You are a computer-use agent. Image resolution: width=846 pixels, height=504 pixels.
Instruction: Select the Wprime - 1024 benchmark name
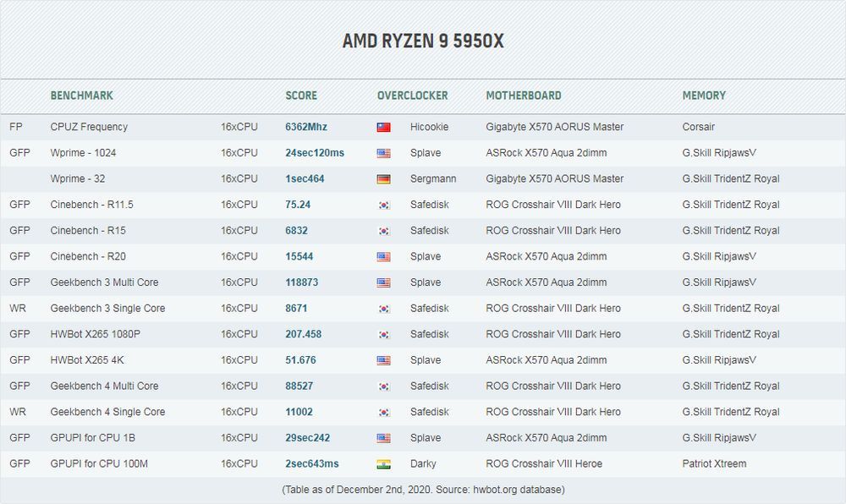[83, 152]
